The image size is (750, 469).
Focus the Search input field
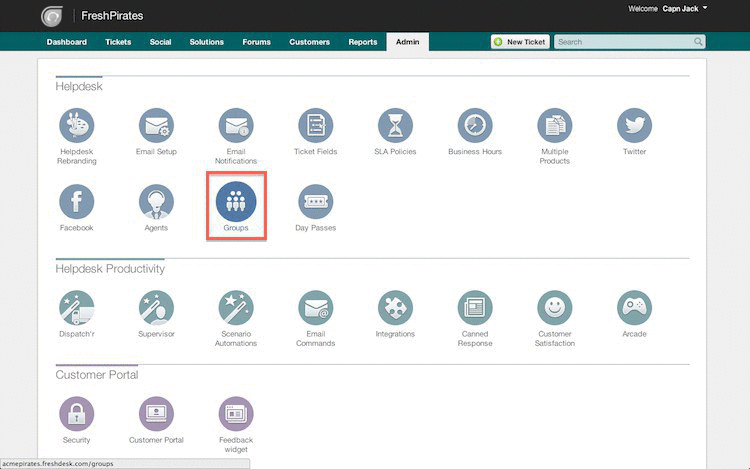tap(629, 42)
